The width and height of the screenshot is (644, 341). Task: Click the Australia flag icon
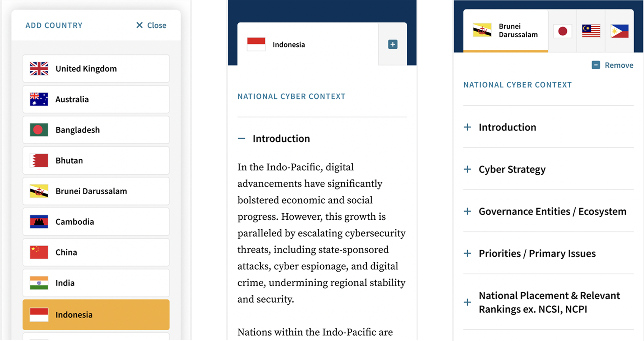pos(38,99)
